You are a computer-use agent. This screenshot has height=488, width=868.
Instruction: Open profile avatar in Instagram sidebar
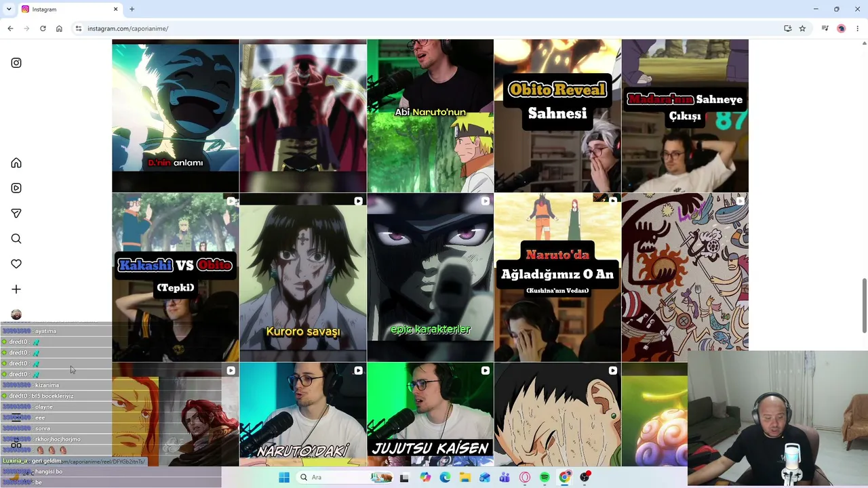[16, 314]
